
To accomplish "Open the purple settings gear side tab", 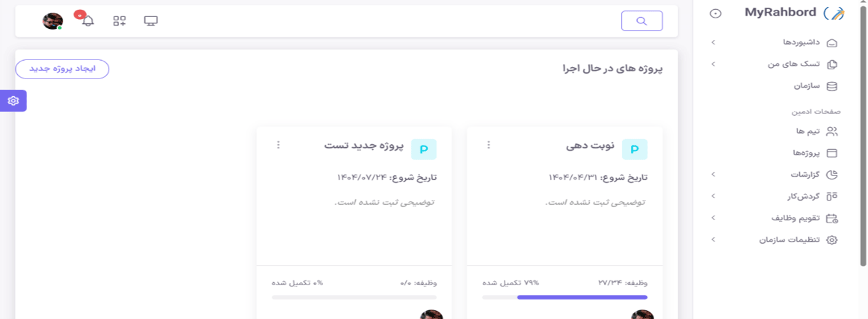I will pyautogui.click(x=13, y=101).
